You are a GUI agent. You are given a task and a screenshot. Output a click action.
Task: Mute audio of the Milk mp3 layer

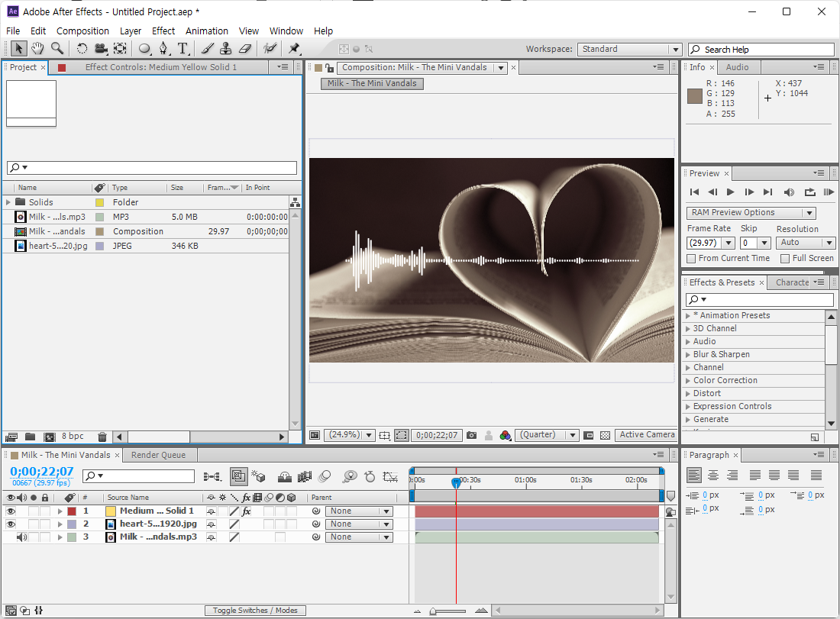[x=21, y=537]
